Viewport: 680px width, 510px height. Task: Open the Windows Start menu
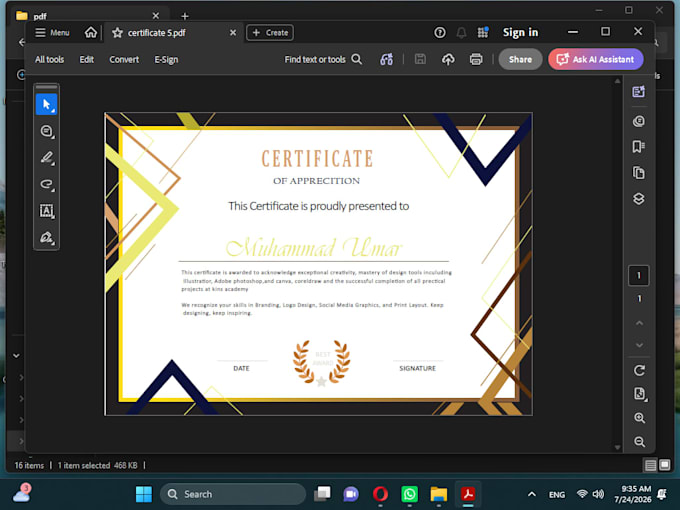pos(144,494)
